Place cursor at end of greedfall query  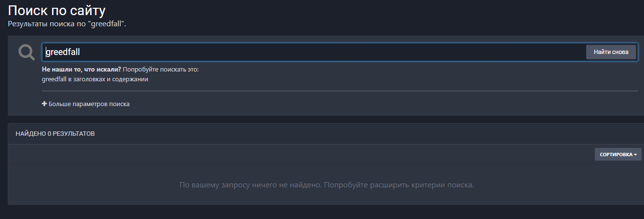point(81,52)
